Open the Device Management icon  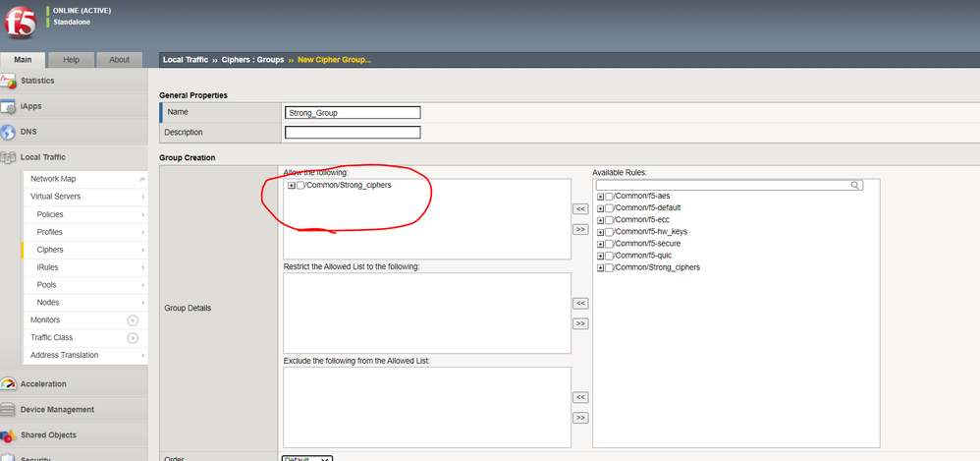[8, 410]
